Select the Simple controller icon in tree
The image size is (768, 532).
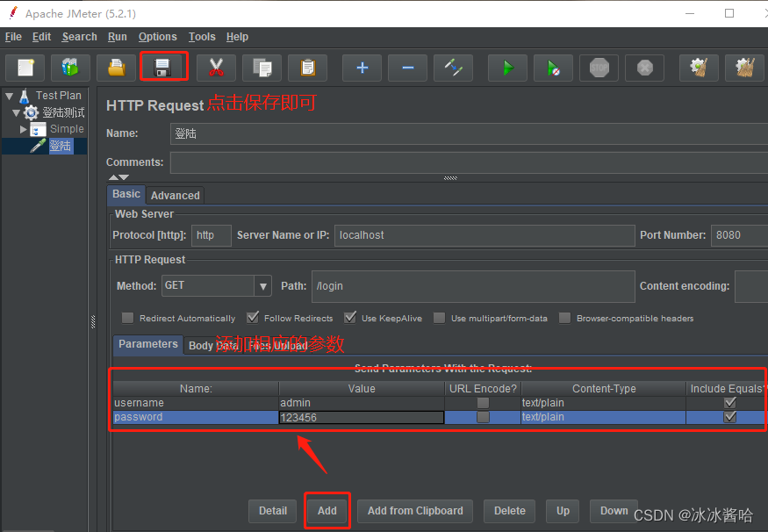pos(38,129)
